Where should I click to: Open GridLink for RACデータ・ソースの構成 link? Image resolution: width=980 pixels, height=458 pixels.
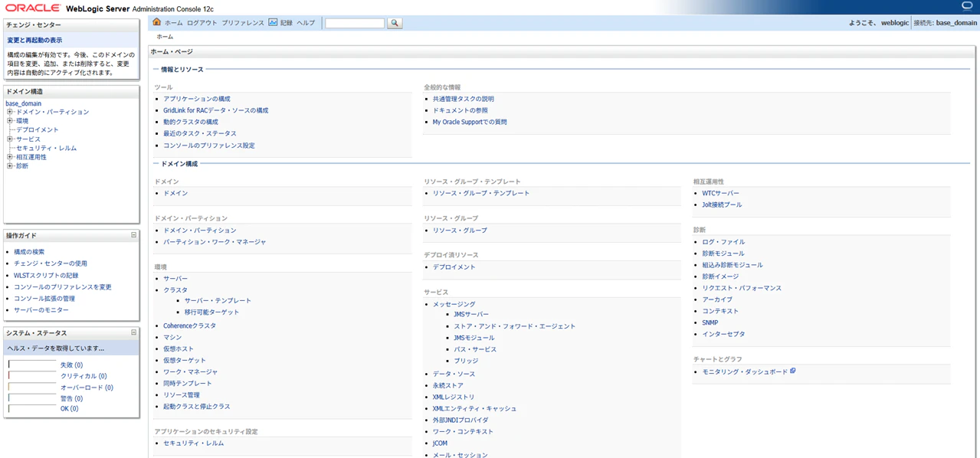pos(216,110)
